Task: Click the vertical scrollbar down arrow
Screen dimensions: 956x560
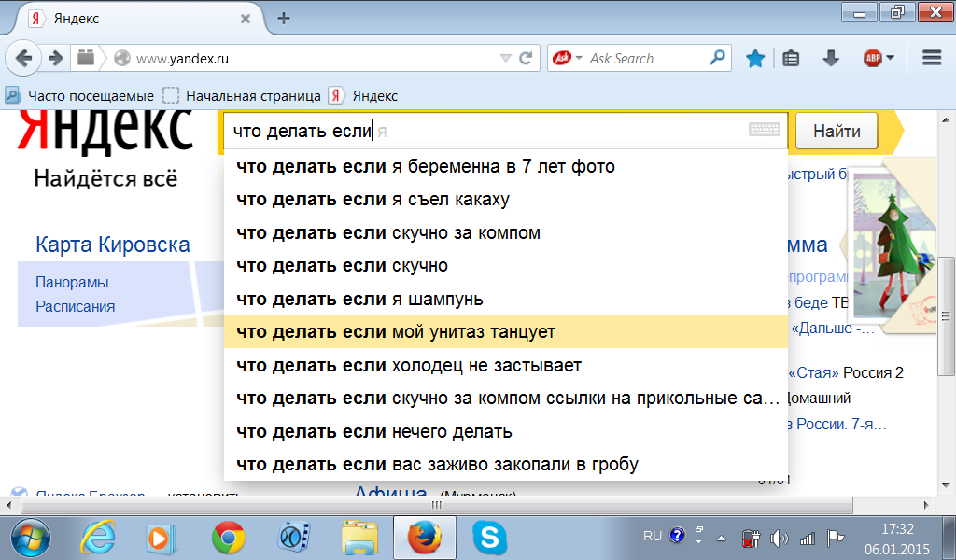Action: pyautogui.click(x=947, y=485)
